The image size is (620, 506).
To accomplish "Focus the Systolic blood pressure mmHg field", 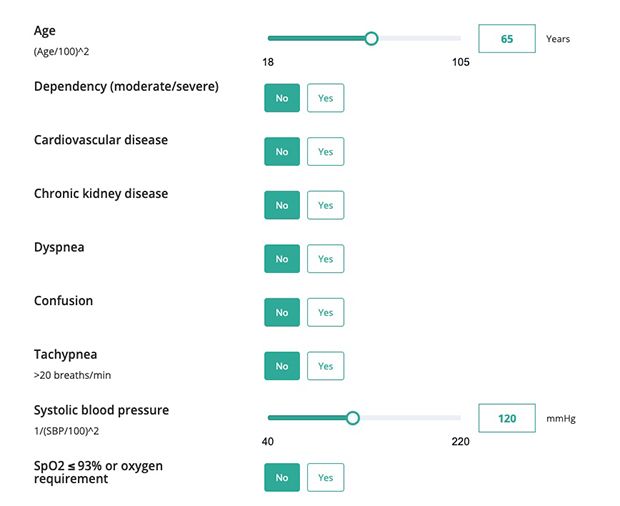I will (x=507, y=418).
